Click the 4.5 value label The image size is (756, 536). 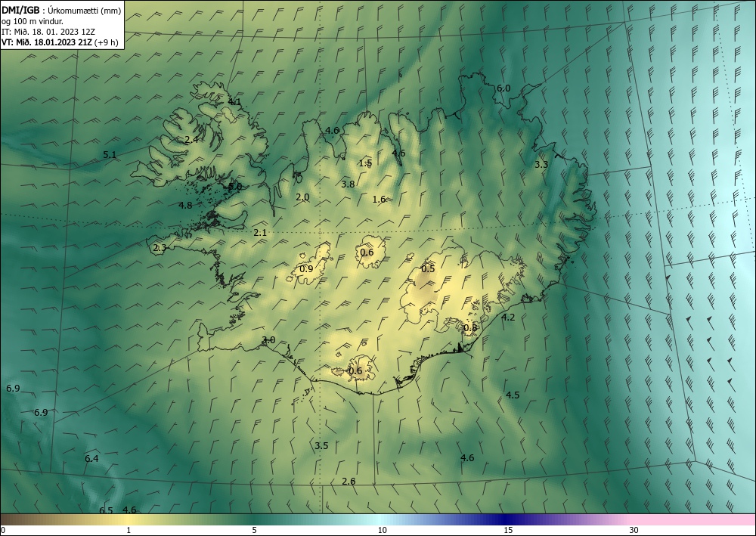(x=513, y=395)
